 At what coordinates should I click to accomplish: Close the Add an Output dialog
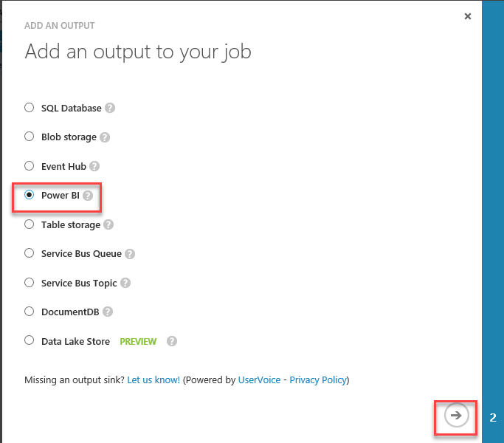click(468, 16)
